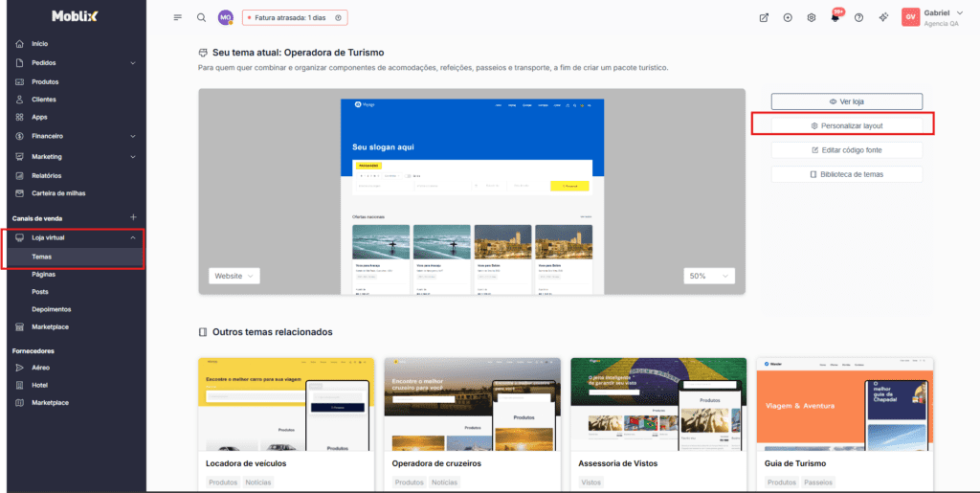Expand the Pedidos sidebar menu
980x493 pixels.
coord(133,63)
